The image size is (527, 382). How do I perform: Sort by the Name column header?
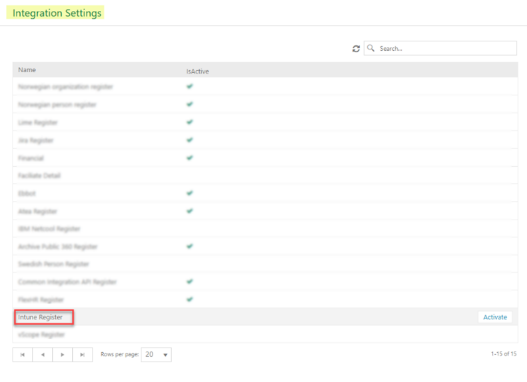(27, 70)
